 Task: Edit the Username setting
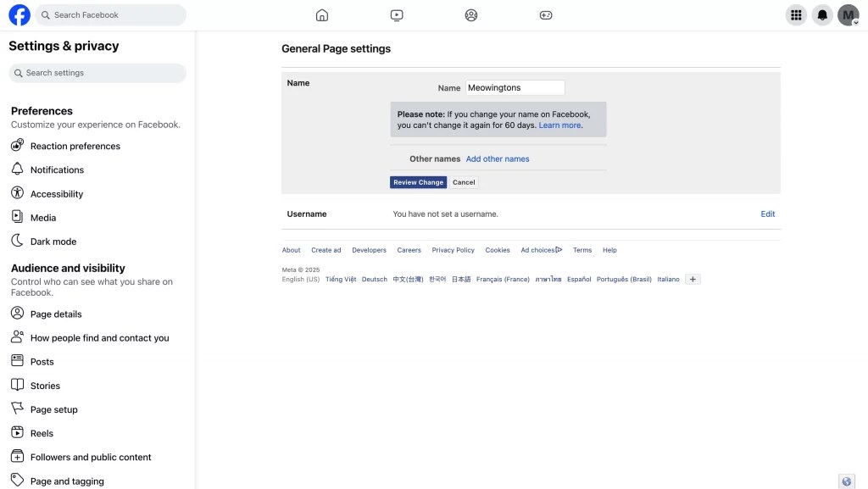pos(767,214)
